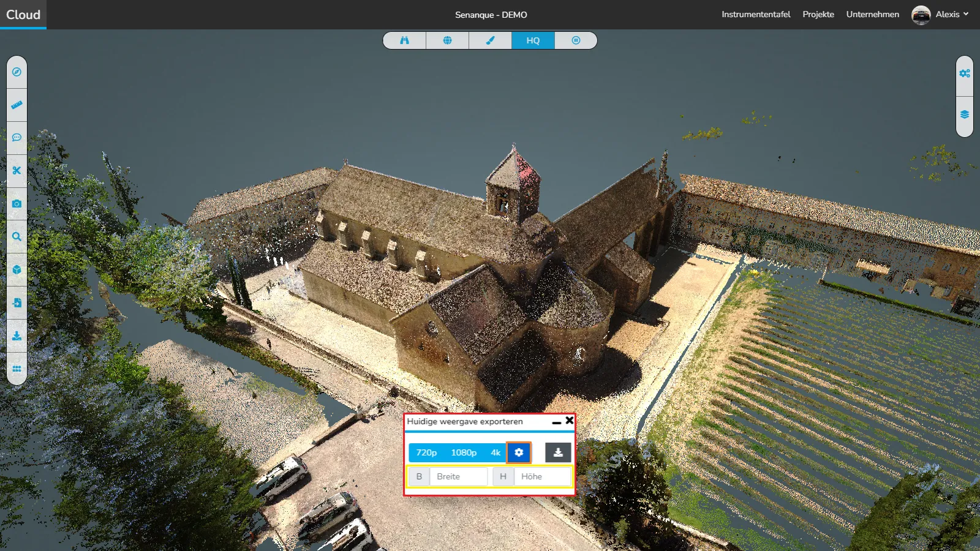This screenshot has width=980, height=551.
Task: Click the camera screenshot tool
Action: (x=17, y=204)
